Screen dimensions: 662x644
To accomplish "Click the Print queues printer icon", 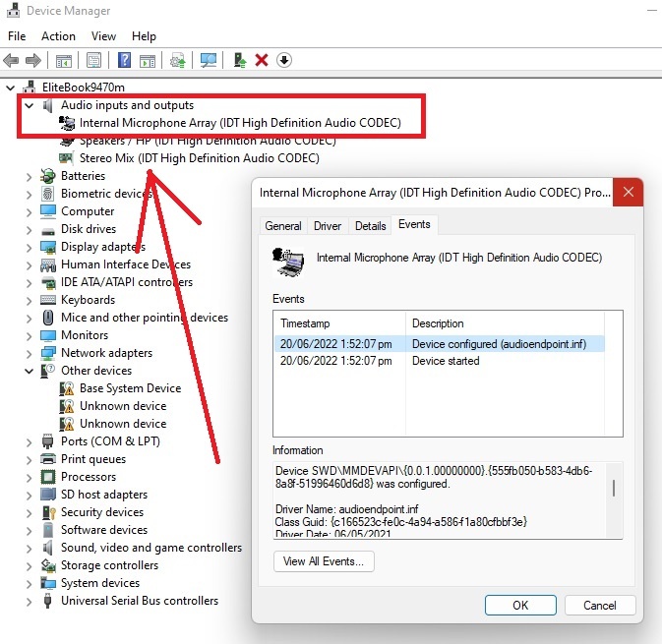I will [x=48, y=459].
